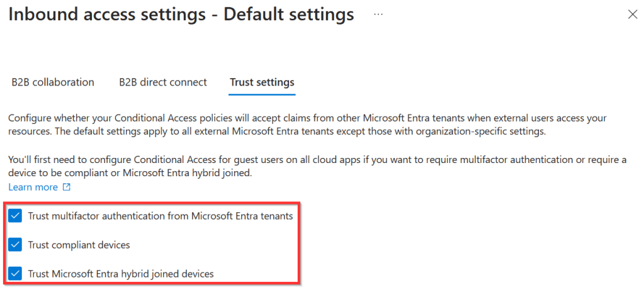
Task: Click the 'Trust compliant devices' label text
Action: (x=79, y=245)
